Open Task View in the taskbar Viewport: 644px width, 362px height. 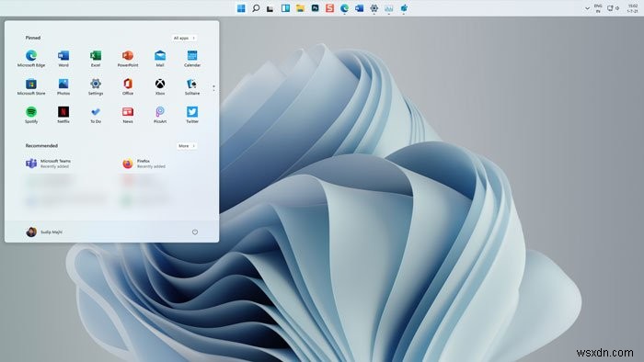pos(270,8)
